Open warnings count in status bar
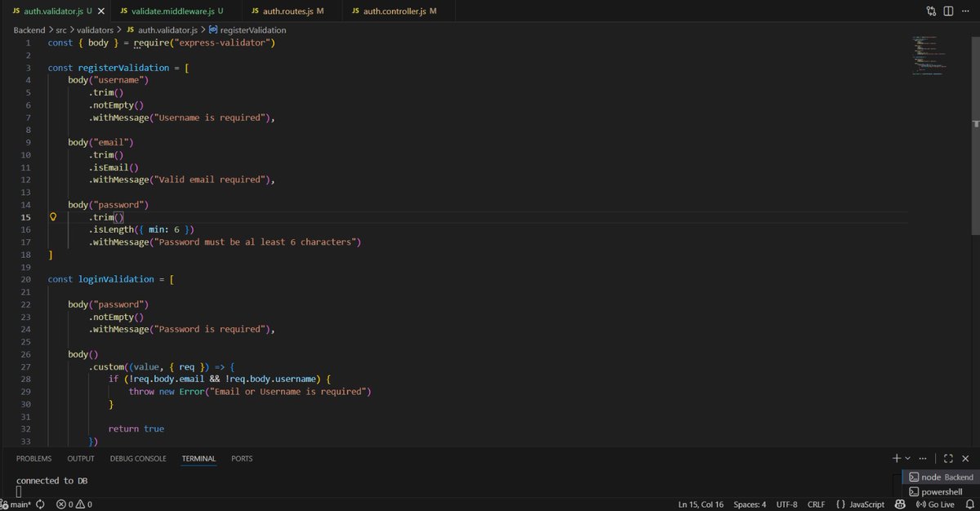 [83, 504]
